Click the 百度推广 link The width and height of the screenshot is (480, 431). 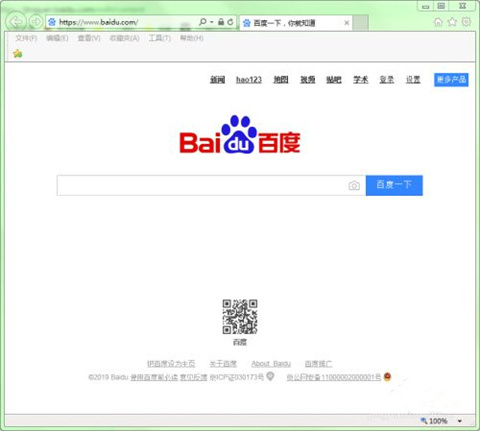(x=318, y=364)
